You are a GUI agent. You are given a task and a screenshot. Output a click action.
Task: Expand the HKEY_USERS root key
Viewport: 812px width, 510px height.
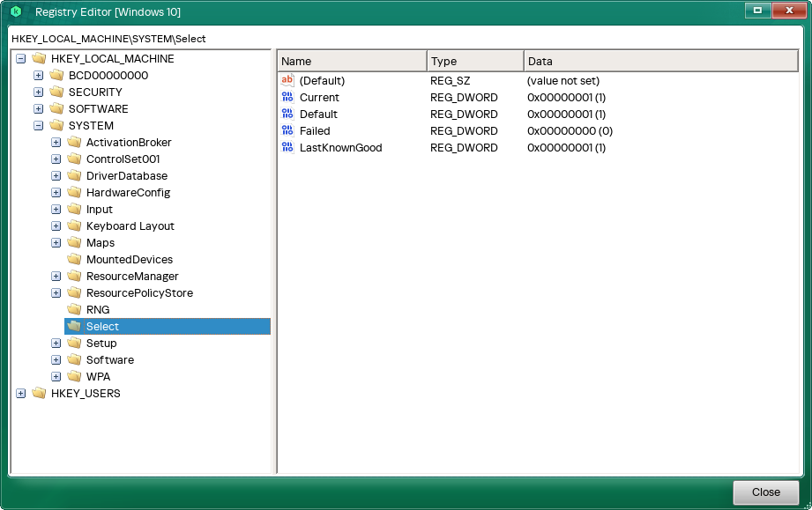pyautogui.click(x=20, y=393)
